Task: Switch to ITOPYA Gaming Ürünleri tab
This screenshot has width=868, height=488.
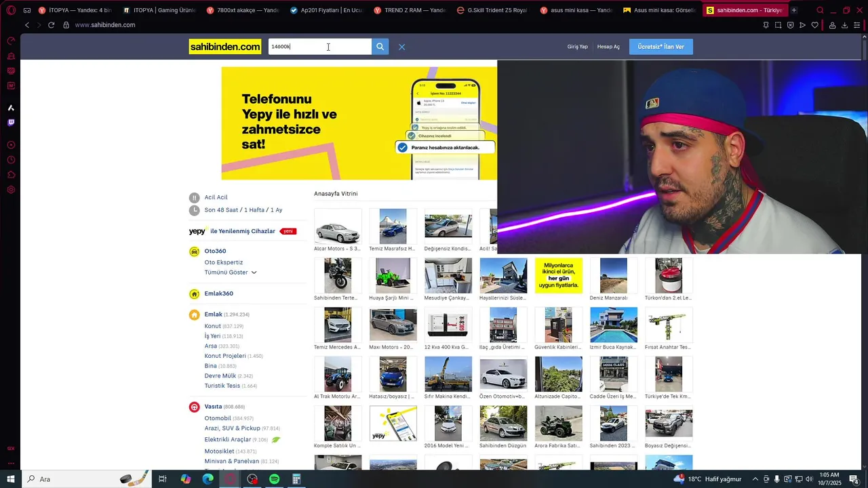Action: (x=158, y=10)
